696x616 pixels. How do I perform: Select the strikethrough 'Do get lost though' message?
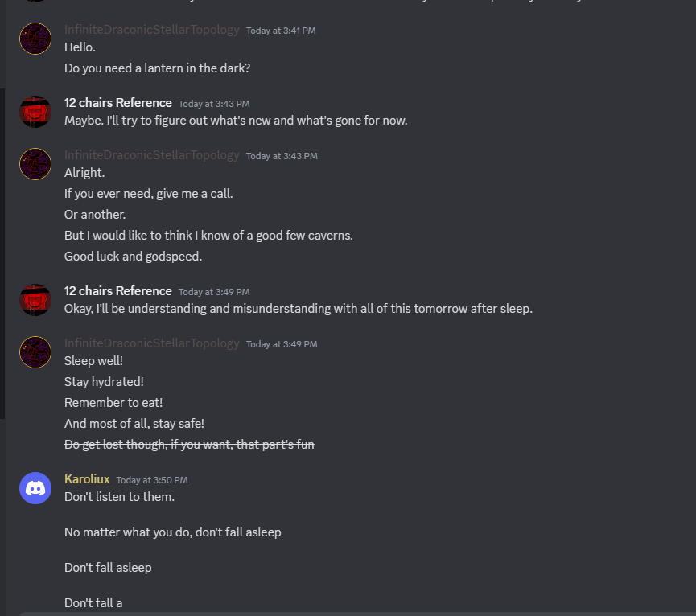click(189, 444)
